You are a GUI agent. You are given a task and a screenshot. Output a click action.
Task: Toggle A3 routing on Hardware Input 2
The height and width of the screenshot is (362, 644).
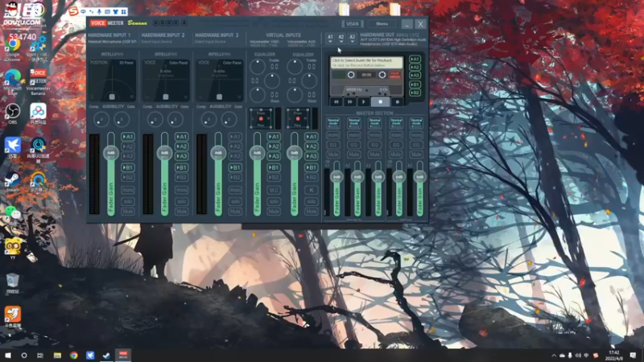[x=182, y=156]
